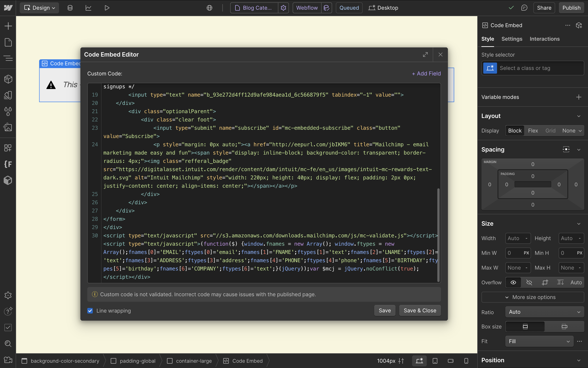Switch to the Style tab

487,39
